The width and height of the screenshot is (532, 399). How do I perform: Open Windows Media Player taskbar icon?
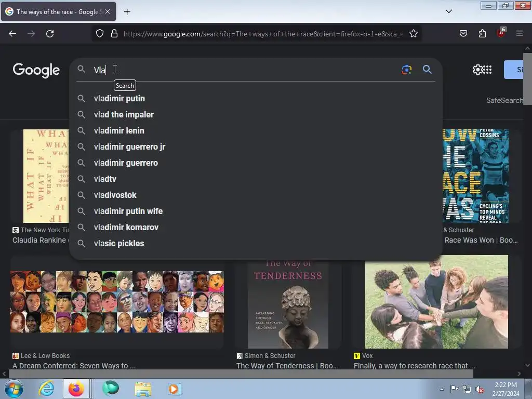pos(174,389)
